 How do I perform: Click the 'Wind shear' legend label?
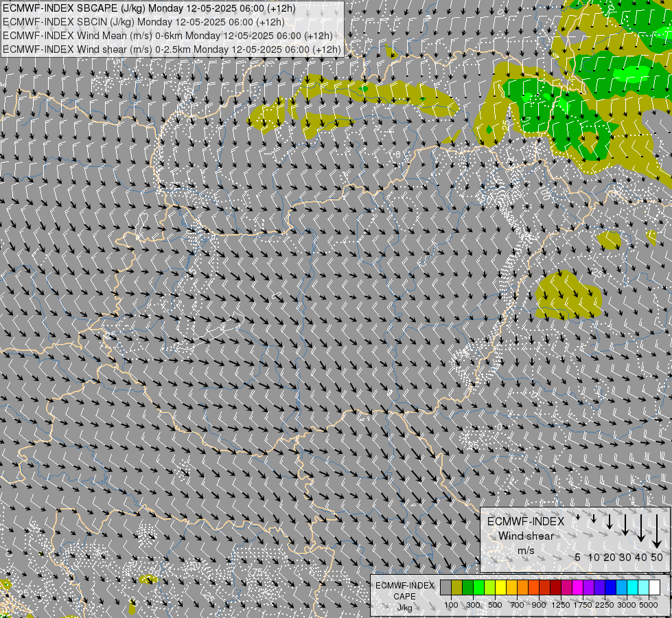(526, 536)
